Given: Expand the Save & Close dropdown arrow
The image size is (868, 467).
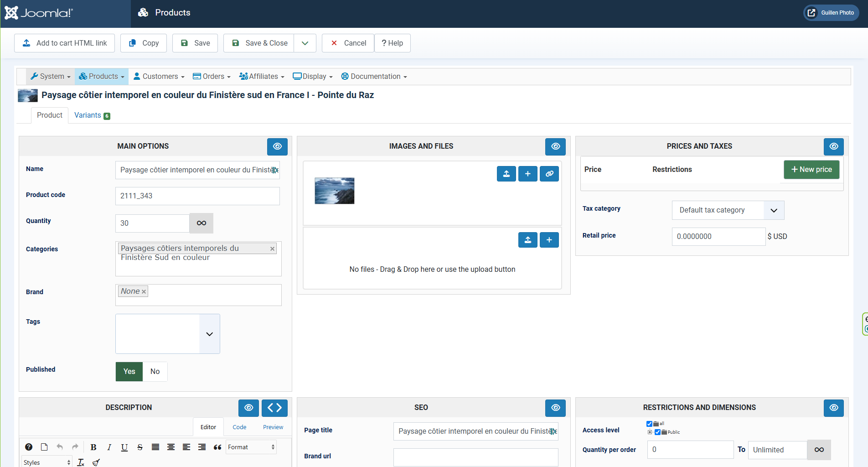Looking at the screenshot, I should 305,43.
